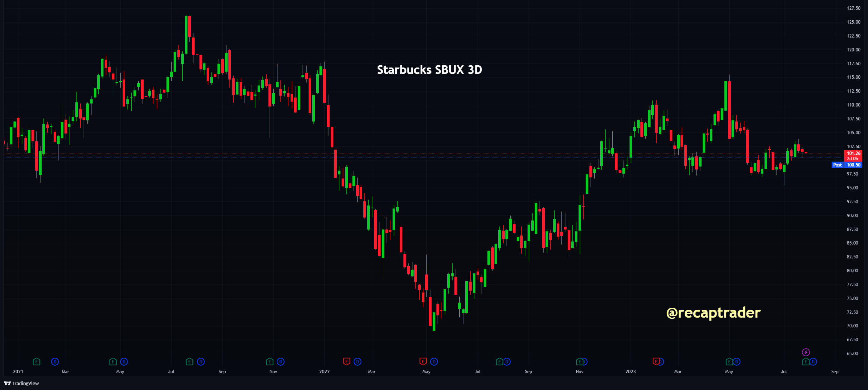Click the dividend D marker after May 2022

pos(434,361)
